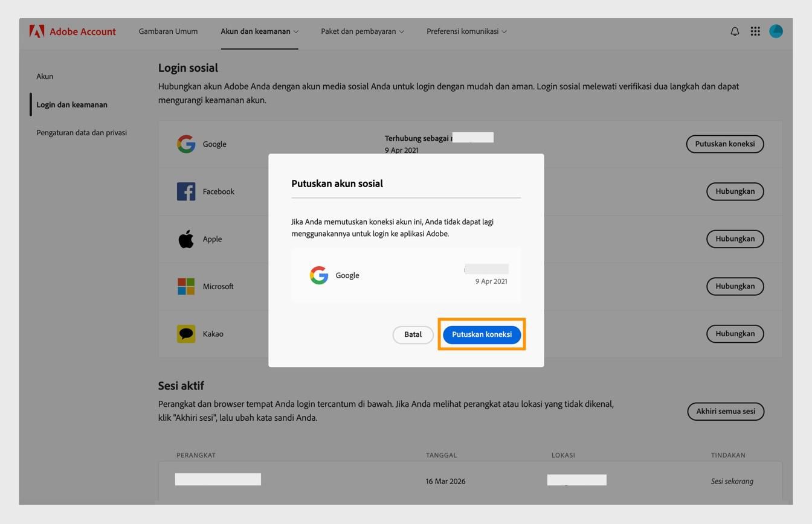Screen dimensions: 812x524
Task: Click the Google logo in the dialog
Action: click(x=318, y=275)
